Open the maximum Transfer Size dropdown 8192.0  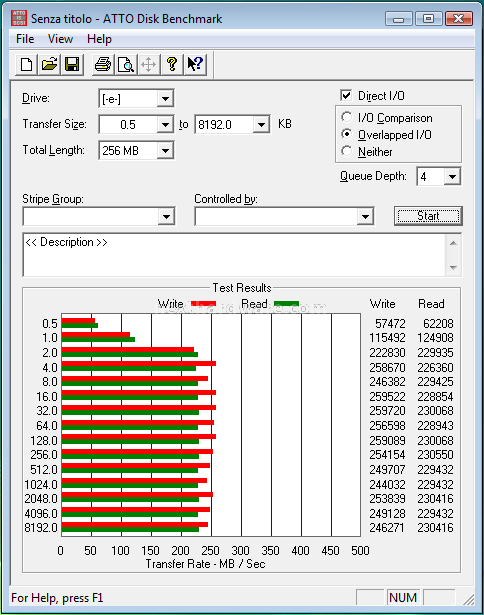coord(261,125)
